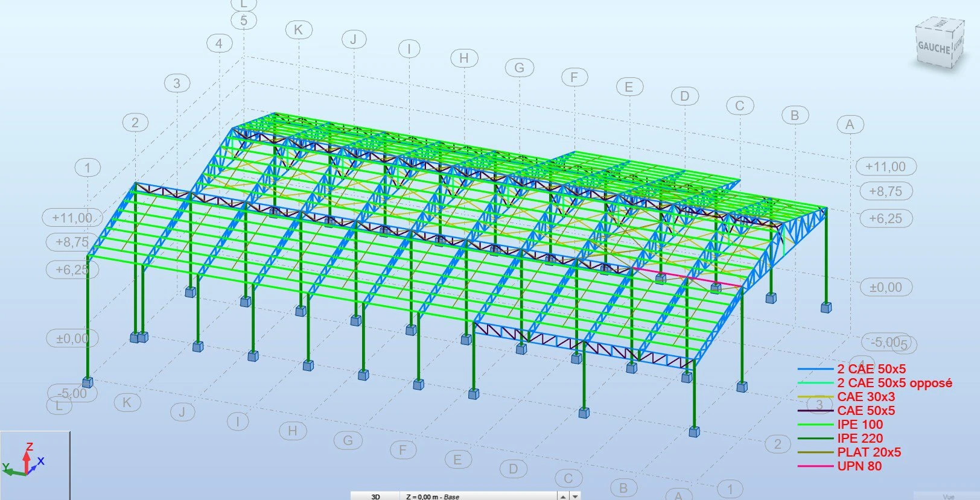Viewport: 980px width, 500px height.
Task: Click the blue line swatch for 2 CAE 50x5
Action: click(815, 369)
